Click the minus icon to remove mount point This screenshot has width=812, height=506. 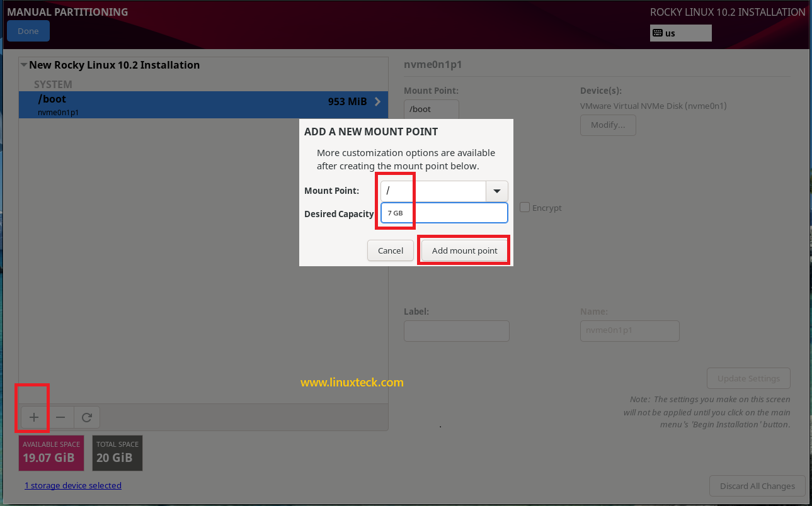click(60, 417)
